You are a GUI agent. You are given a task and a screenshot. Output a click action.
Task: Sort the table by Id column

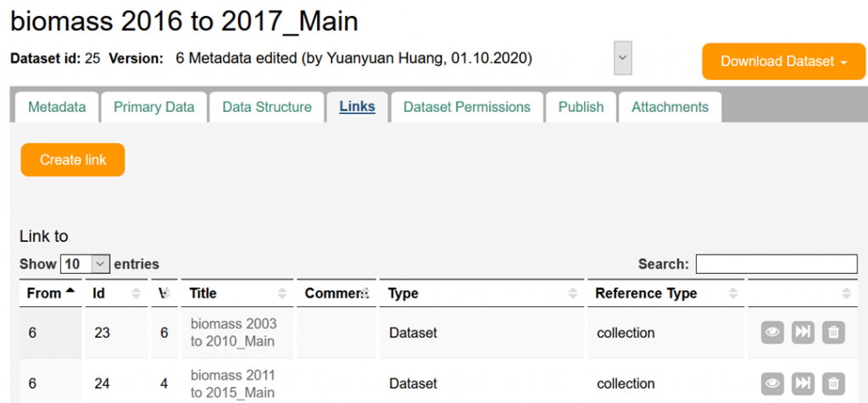(x=116, y=294)
